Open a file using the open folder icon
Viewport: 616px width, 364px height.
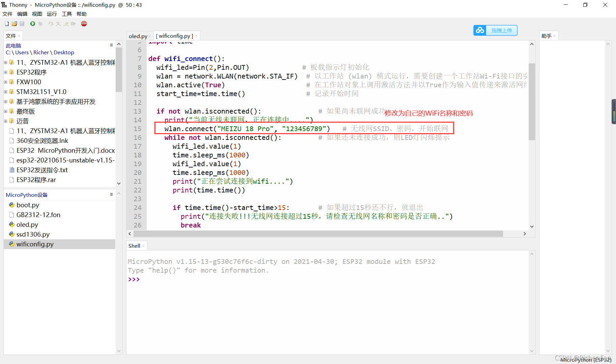tap(14, 24)
